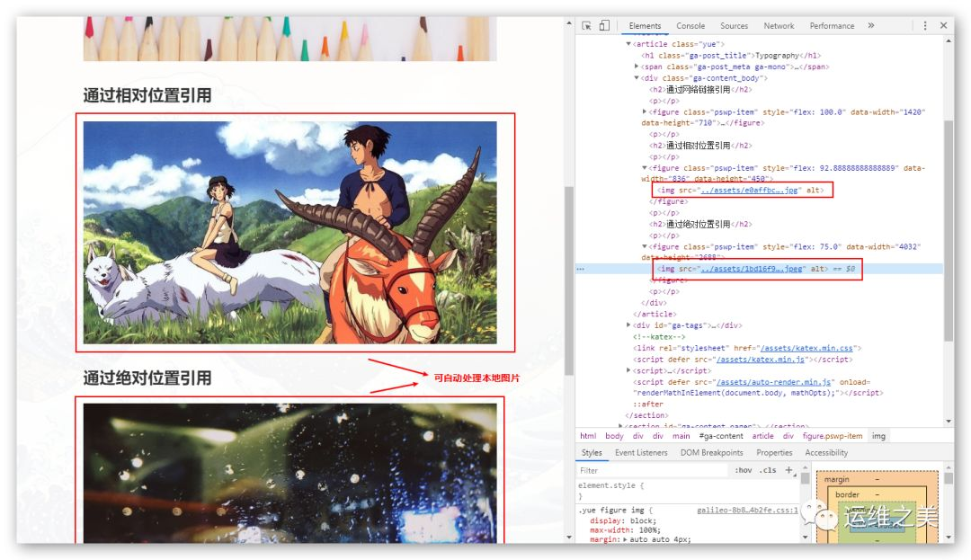
Task: Select body in the breadcrumb bar
Action: point(614,436)
